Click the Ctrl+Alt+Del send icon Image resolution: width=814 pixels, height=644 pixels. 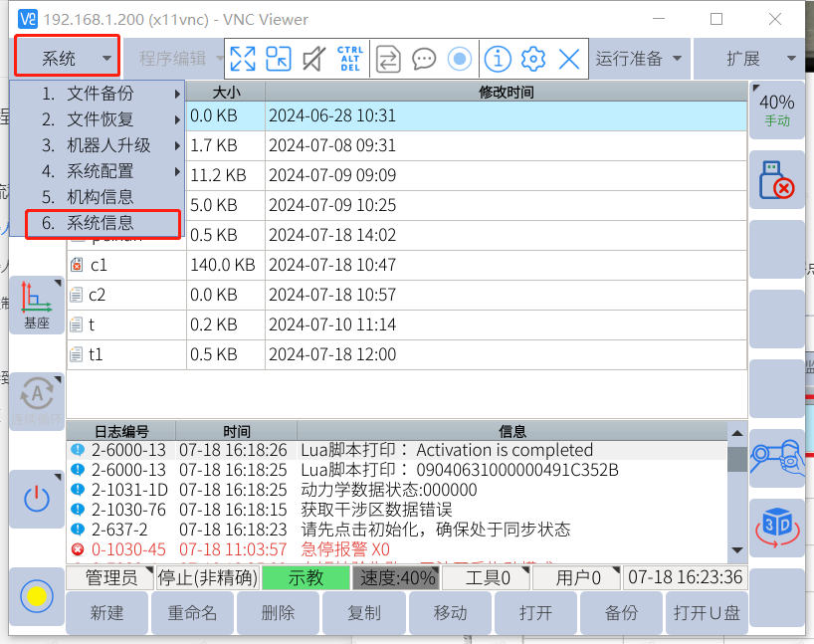click(x=350, y=59)
